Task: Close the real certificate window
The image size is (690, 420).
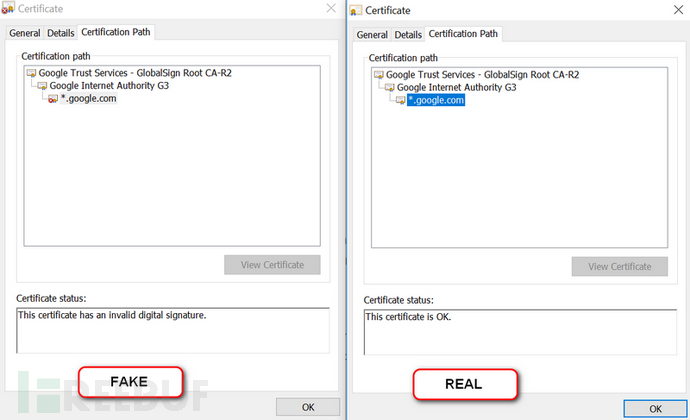Action: pos(678,10)
